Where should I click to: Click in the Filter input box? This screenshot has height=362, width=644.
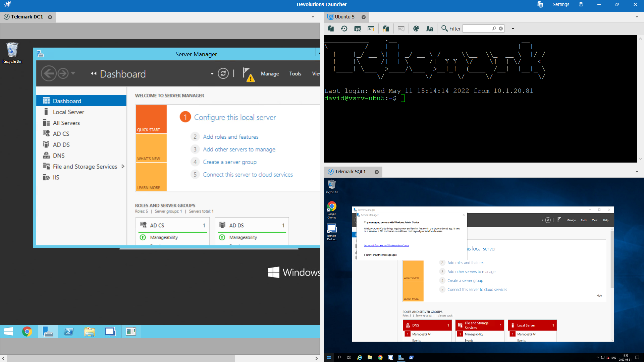477,29
